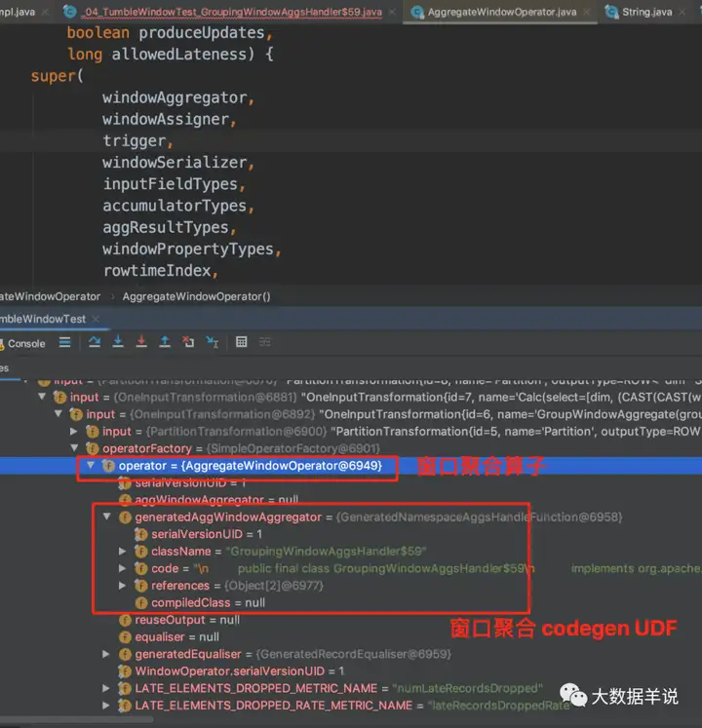Click the class icon on the AggregateWindowOperator.java tab
Image resolution: width=702 pixels, height=728 pixels.
(x=417, y=12)
